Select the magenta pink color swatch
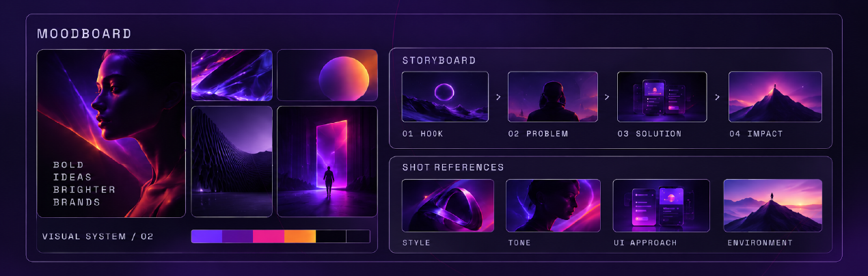Screen dimensions: 868x276 [269, 236]
